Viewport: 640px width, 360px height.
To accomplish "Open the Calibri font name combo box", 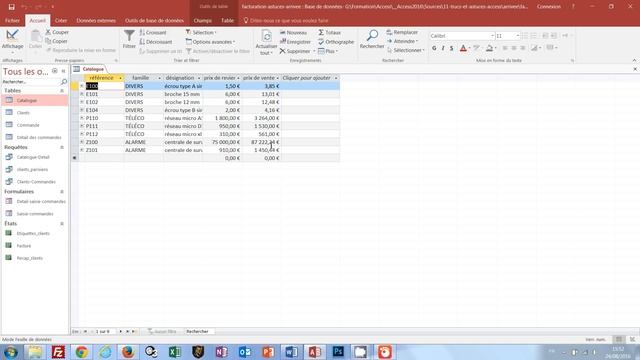I will pos(462,36).
